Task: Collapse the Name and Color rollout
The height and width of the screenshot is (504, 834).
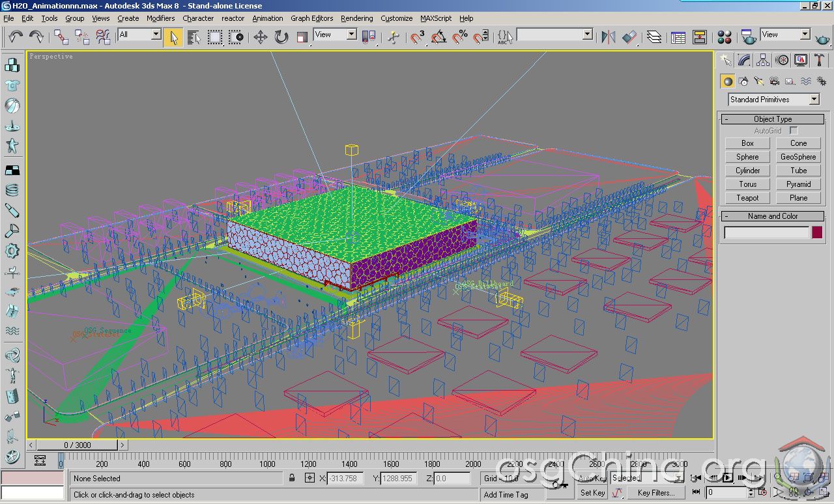Action: [773, 216]
